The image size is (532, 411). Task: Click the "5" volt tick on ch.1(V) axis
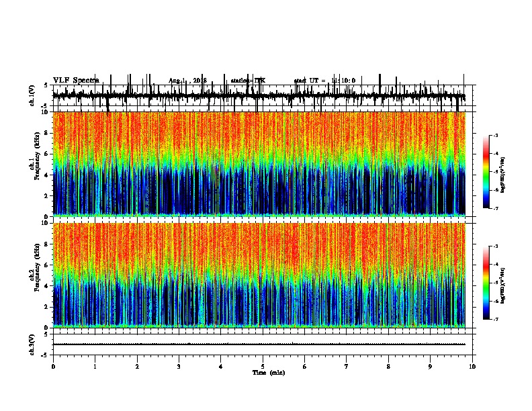pos(46,85)
